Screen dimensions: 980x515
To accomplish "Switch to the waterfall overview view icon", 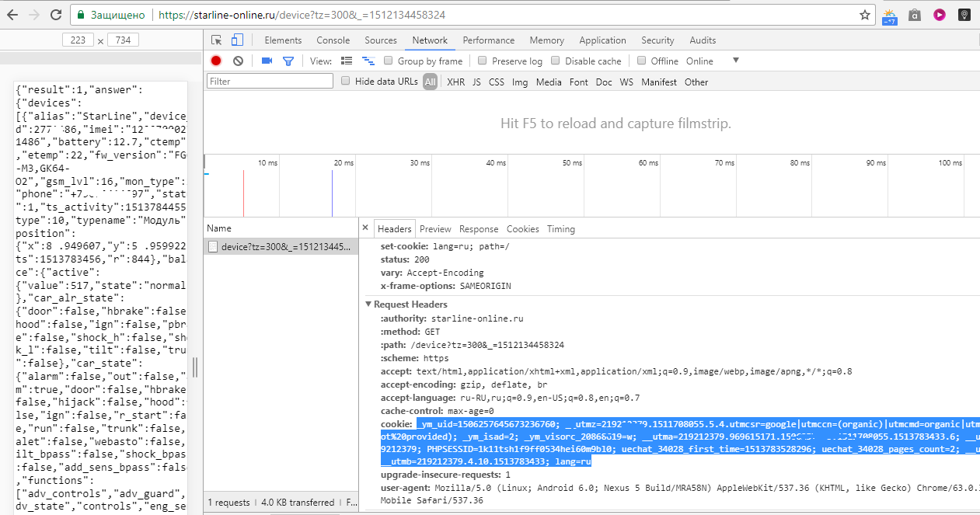I will [368, 61].
